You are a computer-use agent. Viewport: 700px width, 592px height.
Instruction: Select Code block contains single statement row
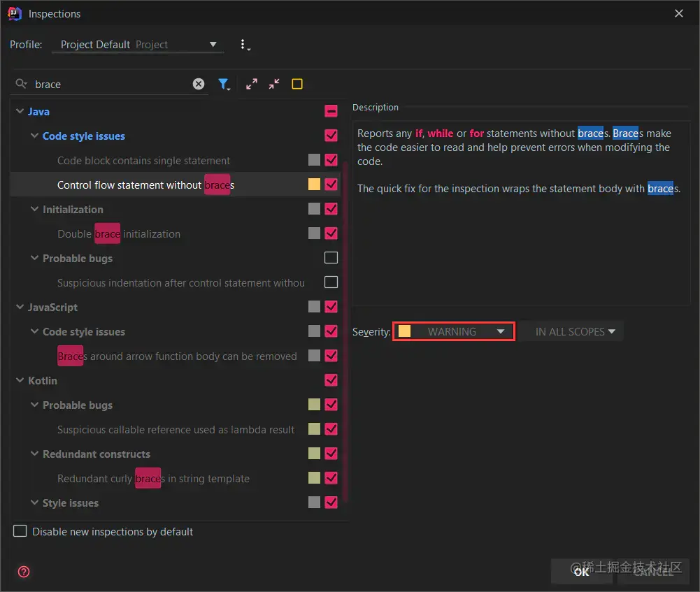(x=175, y=160)
